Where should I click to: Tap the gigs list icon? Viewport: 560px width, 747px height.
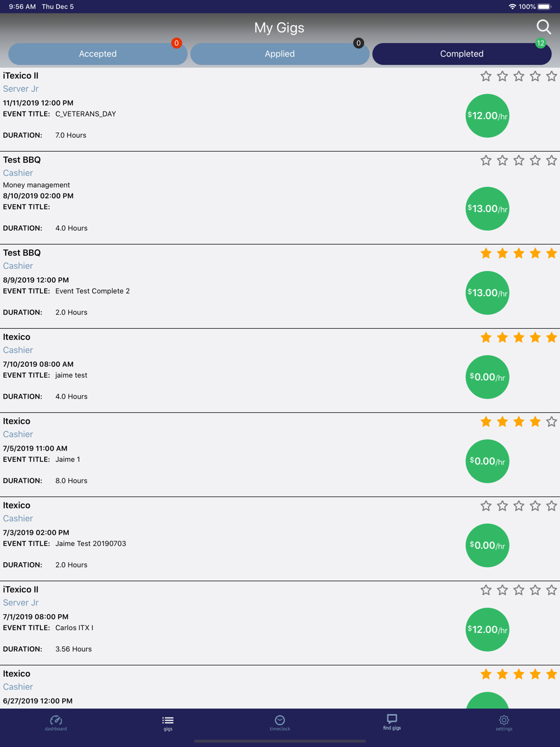pyautogui.click(x=168, y=722)
